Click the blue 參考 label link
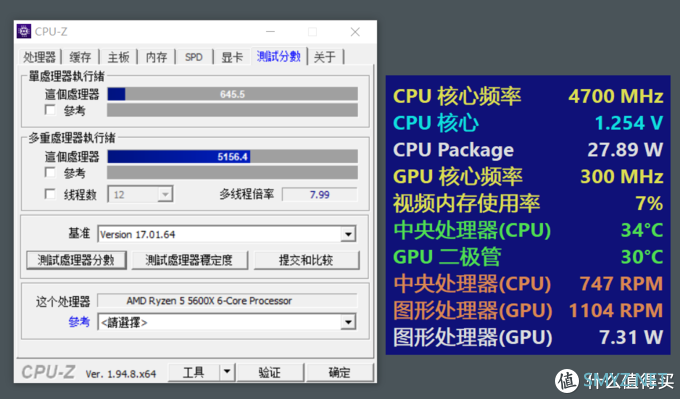680x399 pixels. 79,322
